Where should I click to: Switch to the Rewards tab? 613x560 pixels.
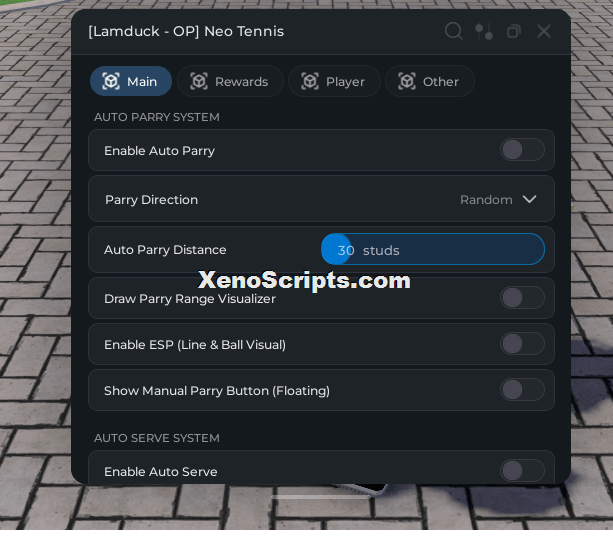(230, 81)
